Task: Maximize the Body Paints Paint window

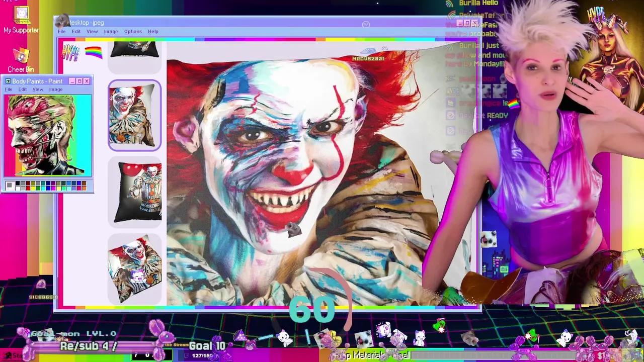Action: point(79,81)
